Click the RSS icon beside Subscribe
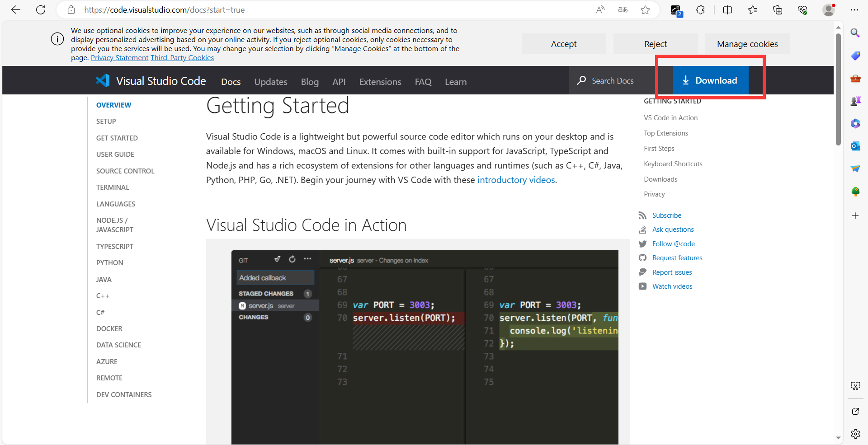The image size is (868, 445). pyautogui.click(x=642, y=215)
